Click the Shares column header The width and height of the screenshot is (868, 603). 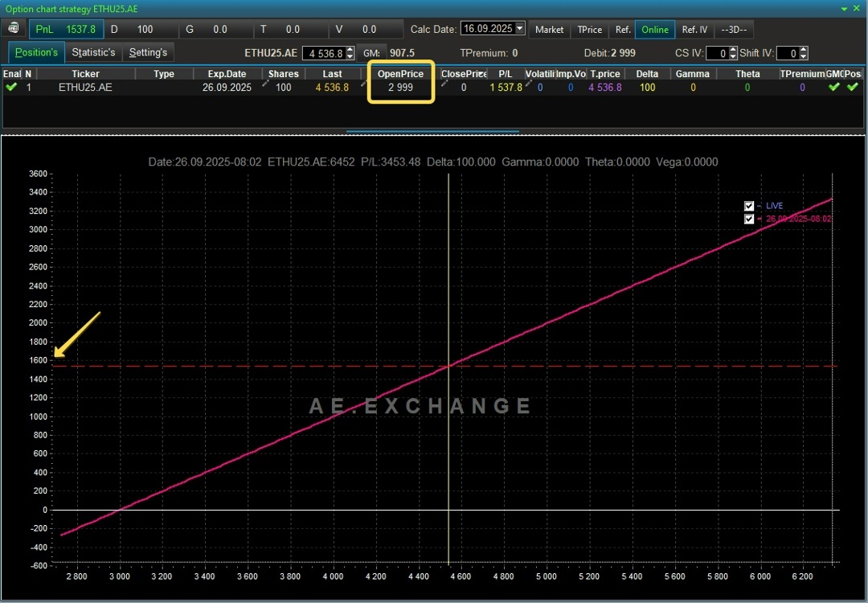click(x=284, y=74)
